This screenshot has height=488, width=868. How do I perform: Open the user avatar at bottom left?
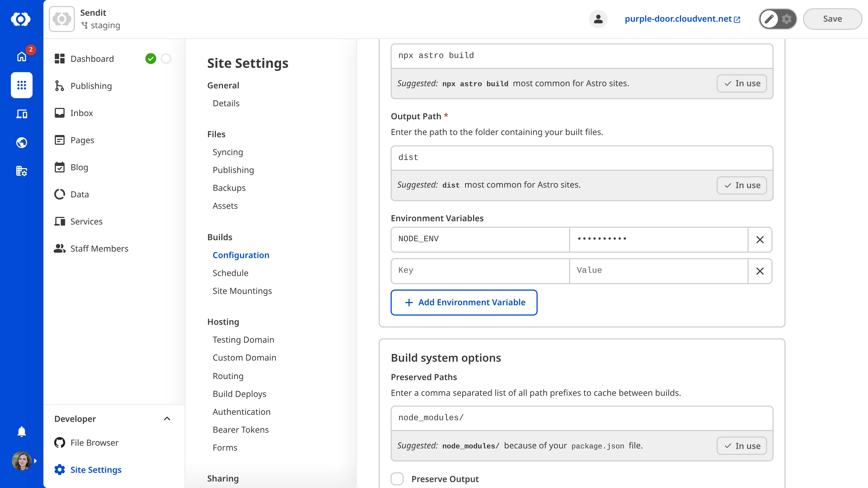tap(21, 461)
